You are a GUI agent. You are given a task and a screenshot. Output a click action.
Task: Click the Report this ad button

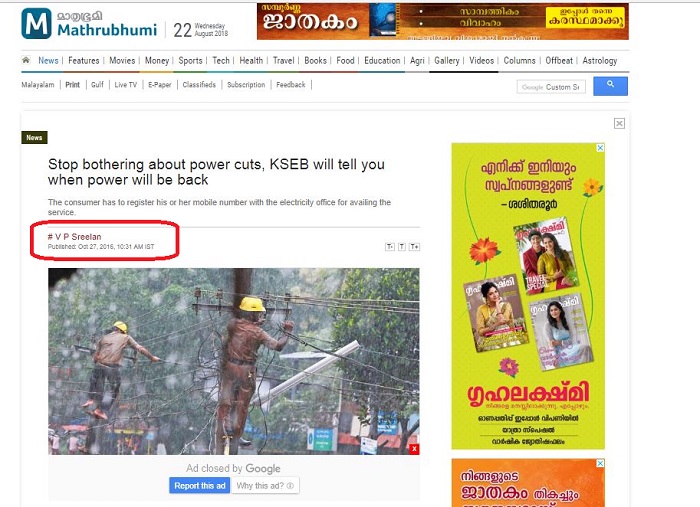(200, 486)
